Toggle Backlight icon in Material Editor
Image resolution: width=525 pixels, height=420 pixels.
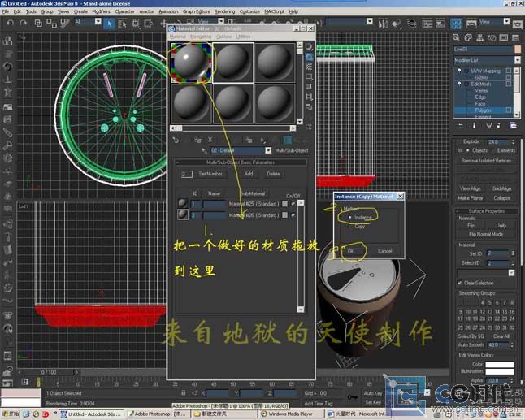(x=309, y=57)
